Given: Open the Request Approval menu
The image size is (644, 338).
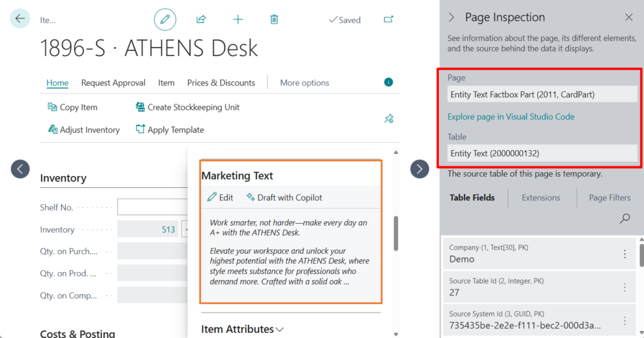Looking at the screenshot, I should [x=113, y=83].
